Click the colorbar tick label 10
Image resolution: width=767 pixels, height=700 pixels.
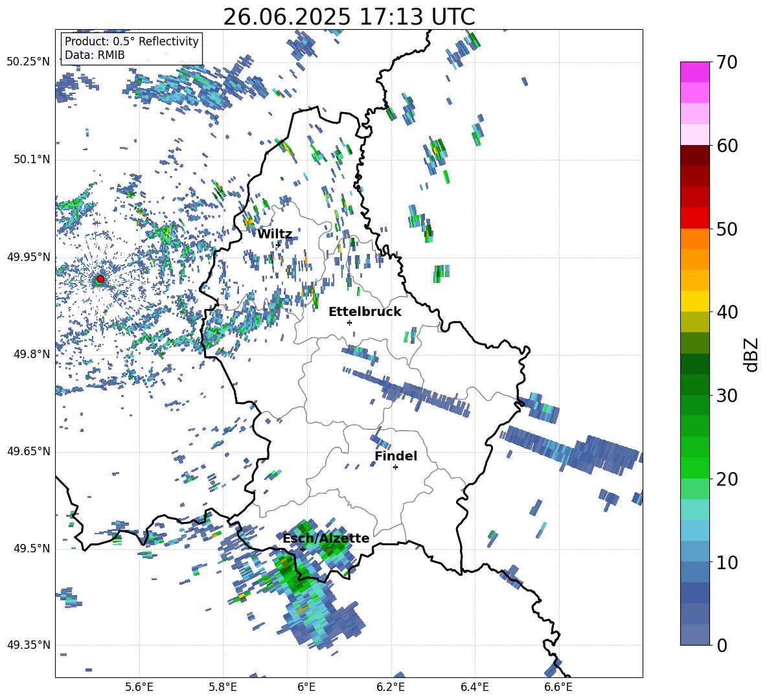(x=727, y=562)
